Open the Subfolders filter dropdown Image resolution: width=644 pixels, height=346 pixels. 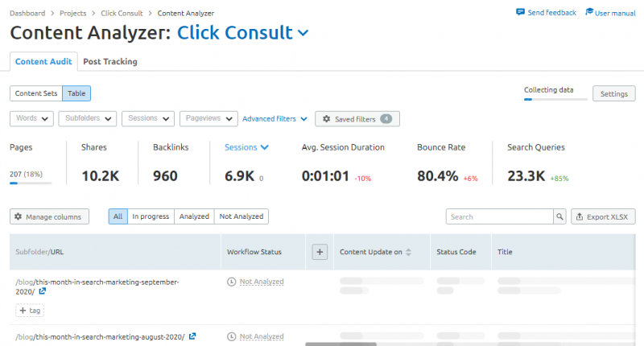pos(88,118)
